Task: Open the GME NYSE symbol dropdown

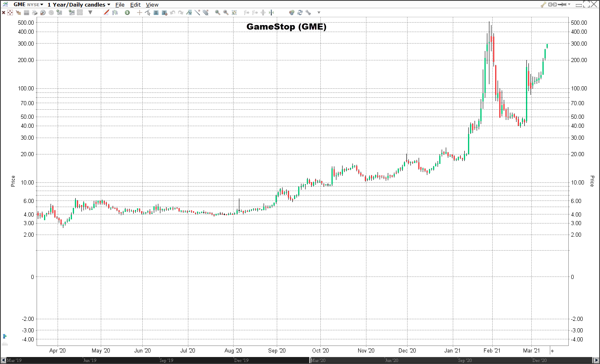Action: point(28,5)
